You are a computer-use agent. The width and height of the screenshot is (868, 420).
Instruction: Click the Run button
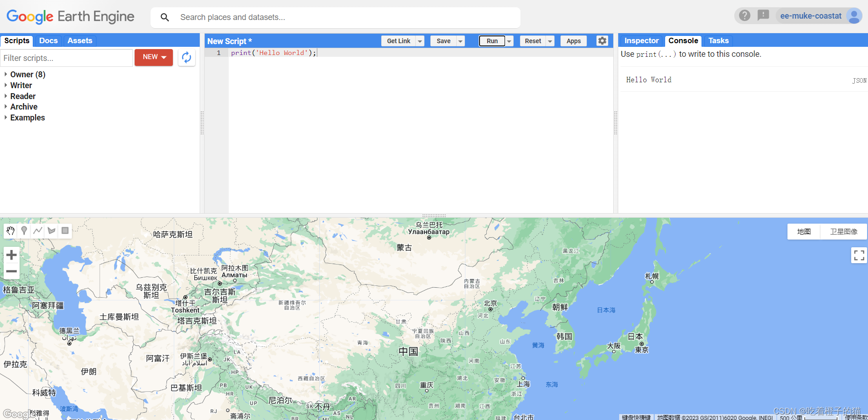pos(492,40)
